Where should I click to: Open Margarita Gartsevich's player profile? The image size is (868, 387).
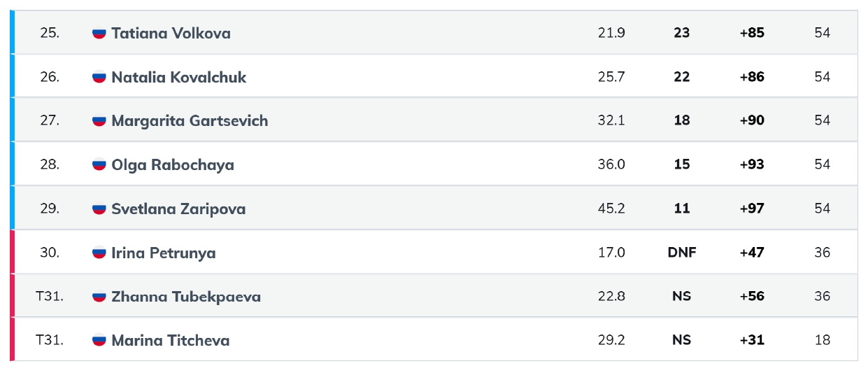(x=190, y=121)
